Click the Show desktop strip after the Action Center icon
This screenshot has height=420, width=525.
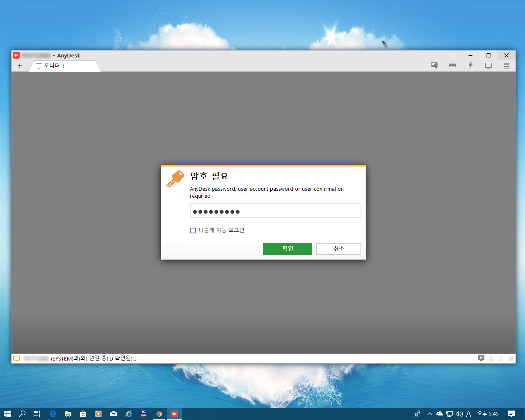tap(523, 414)
